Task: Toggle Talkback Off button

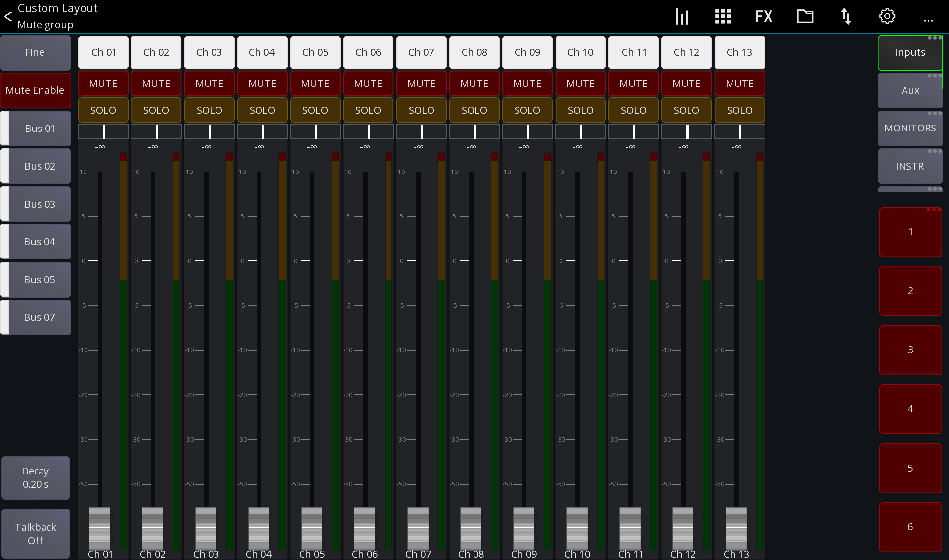Action: (36, 534)
